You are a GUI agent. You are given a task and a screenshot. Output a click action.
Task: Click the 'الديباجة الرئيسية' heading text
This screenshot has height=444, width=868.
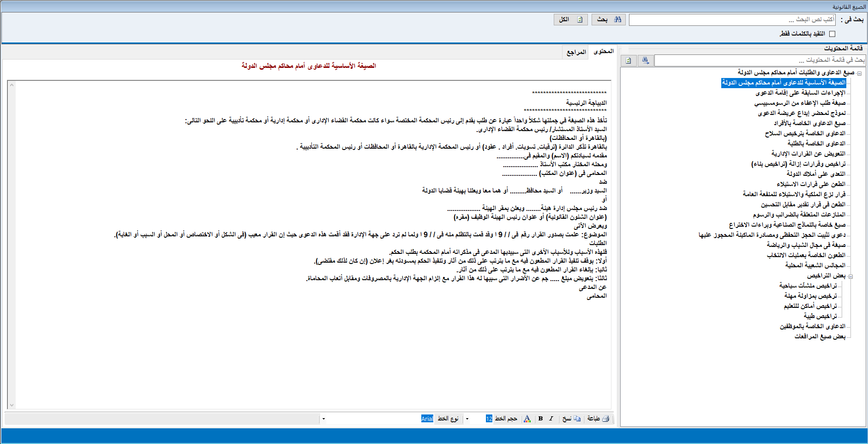[x=586, y=102]
